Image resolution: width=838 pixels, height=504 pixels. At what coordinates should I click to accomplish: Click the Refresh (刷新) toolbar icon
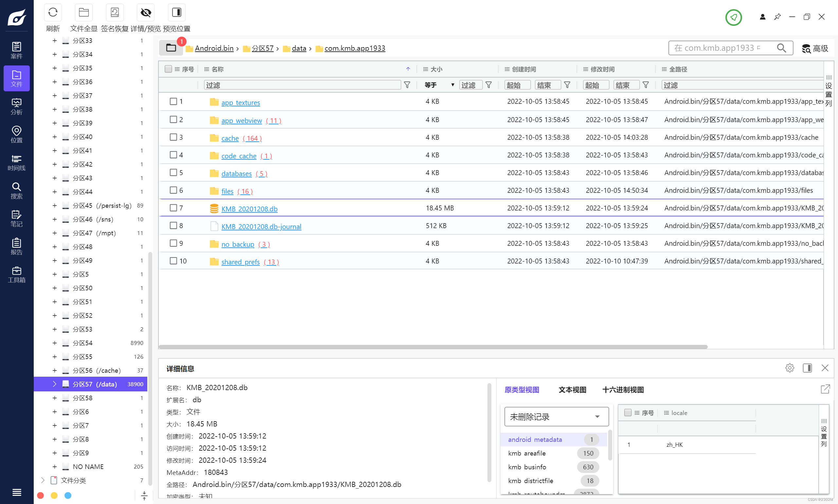pyautogui.click(x=53, y=13)
